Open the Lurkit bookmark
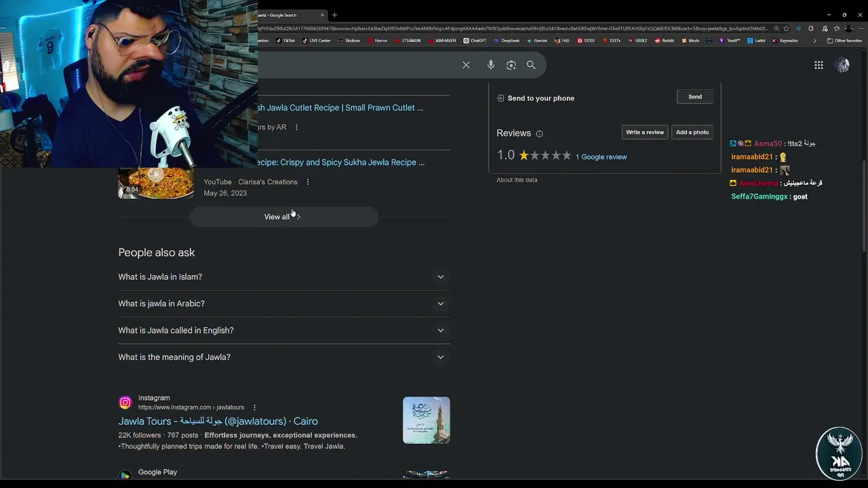868x488 pixels. (756, 41)
